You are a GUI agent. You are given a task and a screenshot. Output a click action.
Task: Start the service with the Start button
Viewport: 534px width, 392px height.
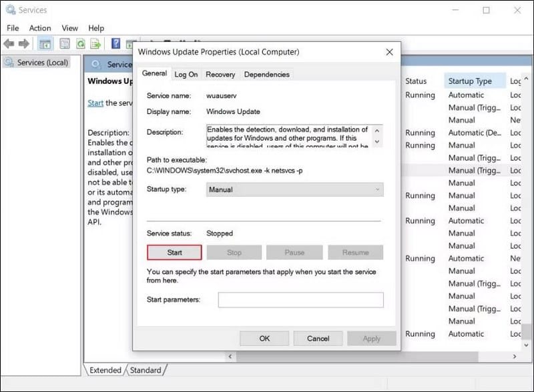pos(174,252)
